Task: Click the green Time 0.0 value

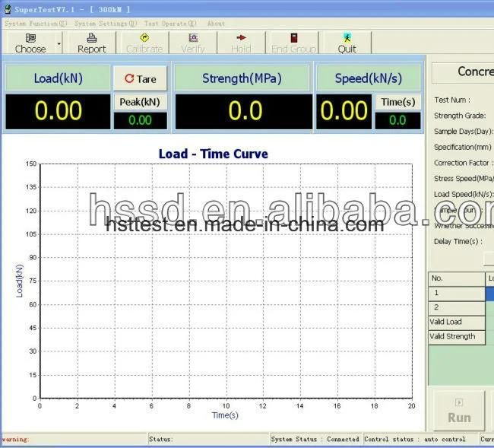Action: coord(397,120)
